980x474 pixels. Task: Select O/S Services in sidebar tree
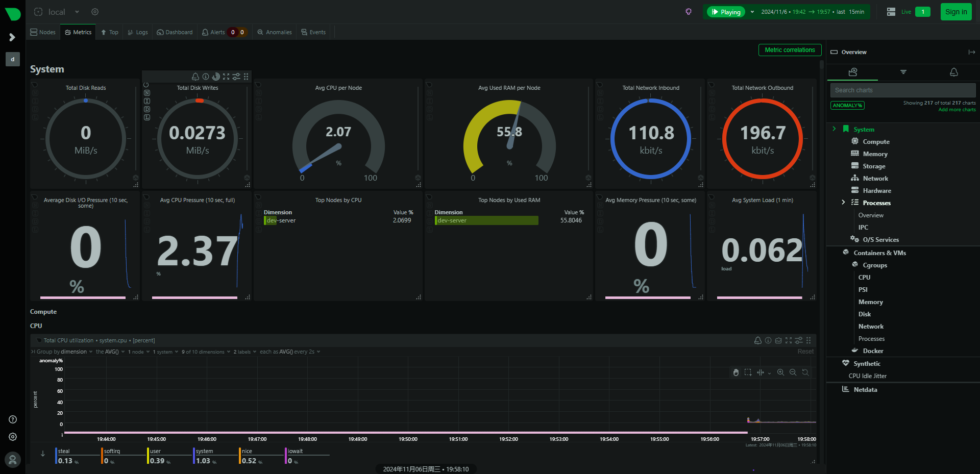pos(880,240)
